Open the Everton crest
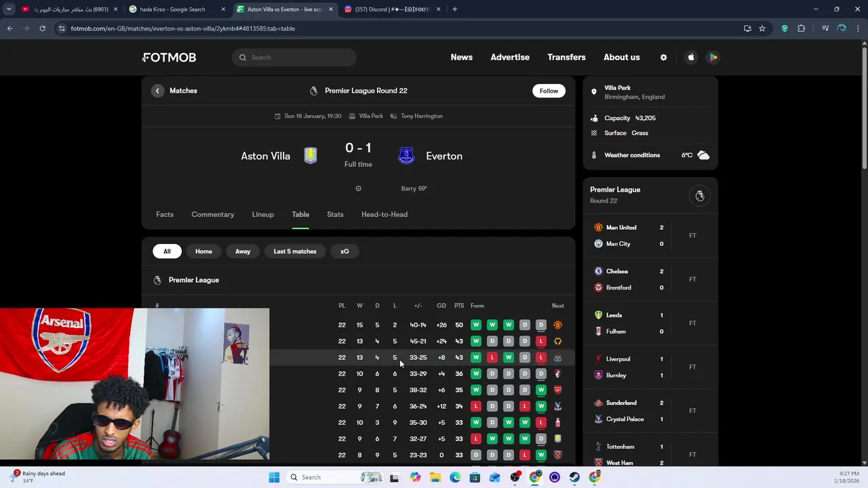This screenshot has width=868, height=488. 406,156
